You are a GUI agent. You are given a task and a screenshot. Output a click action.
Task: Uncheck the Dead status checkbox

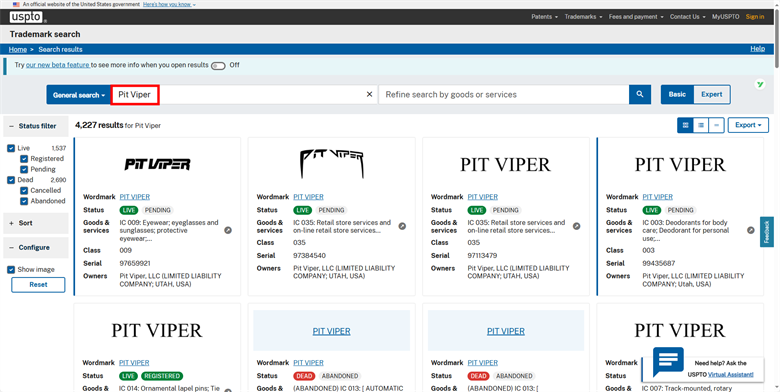pos(11,180)
